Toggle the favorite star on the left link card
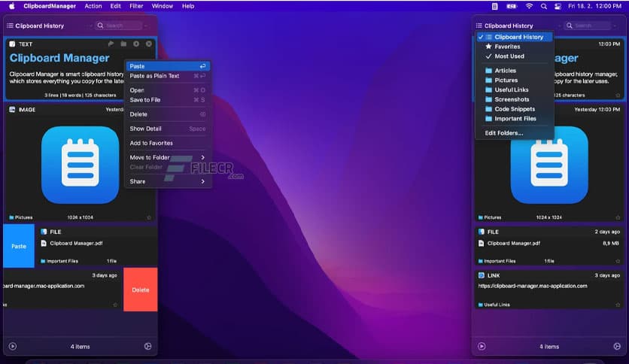Screen dimensions: 629x364 point(115,305)
